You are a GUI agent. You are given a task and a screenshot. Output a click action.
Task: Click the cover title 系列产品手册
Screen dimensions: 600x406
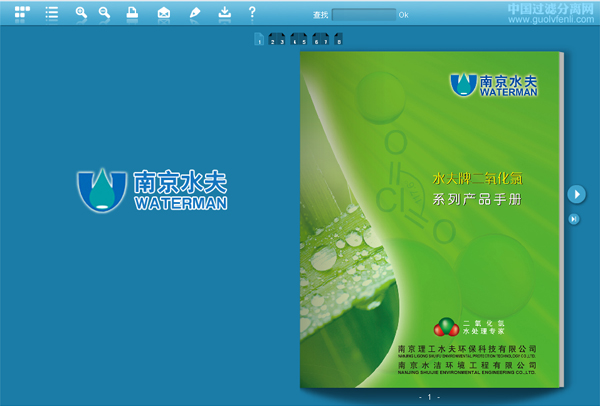click(477, 199)
